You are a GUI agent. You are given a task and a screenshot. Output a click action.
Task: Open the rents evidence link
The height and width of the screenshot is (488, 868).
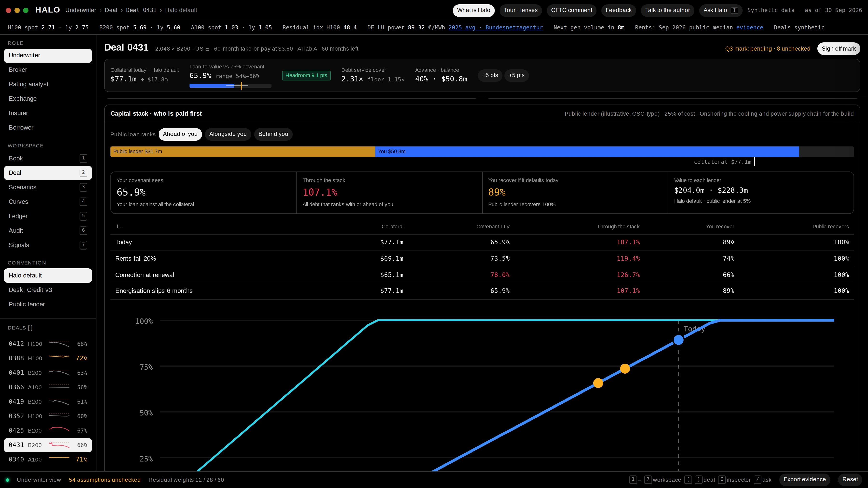pos(749,28)
